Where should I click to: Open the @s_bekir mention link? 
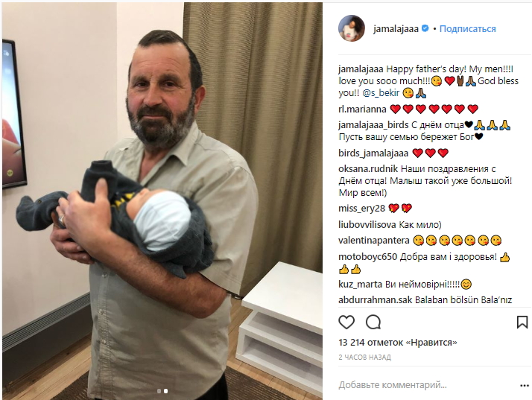click(x=381, y=92)
